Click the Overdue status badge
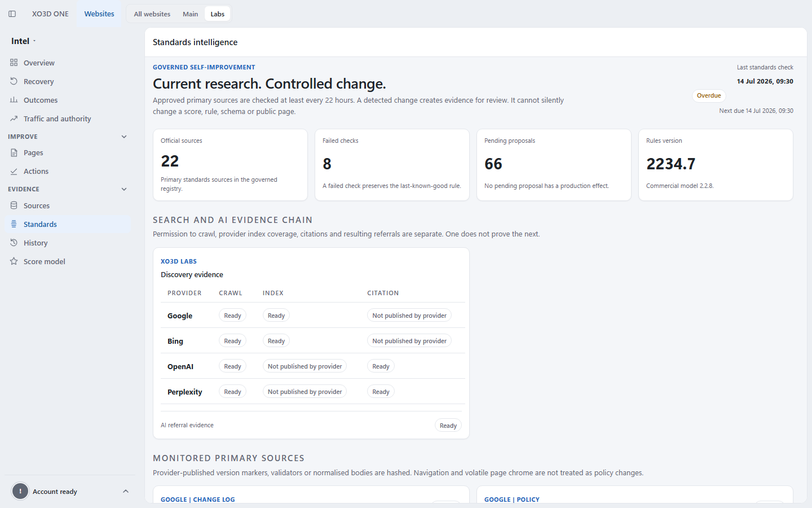 click(x=709, y=95)
